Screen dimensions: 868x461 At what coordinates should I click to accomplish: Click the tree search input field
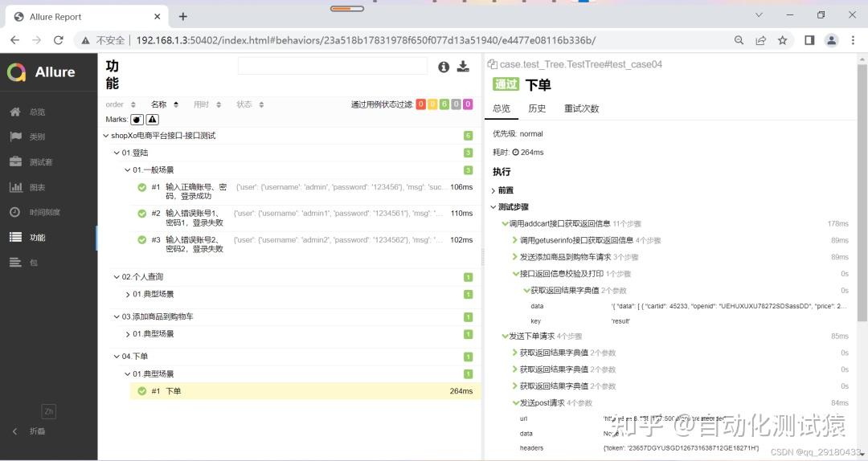(333, 66)
